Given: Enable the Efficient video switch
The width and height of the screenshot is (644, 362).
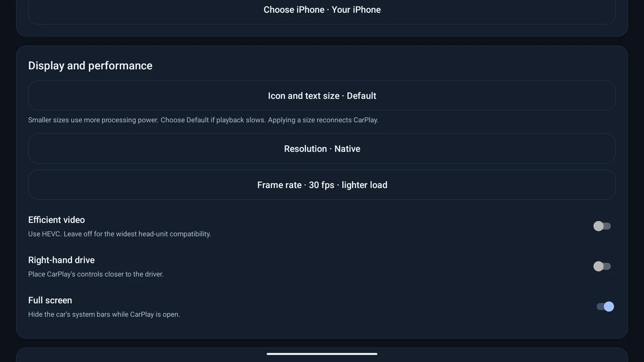Looking at the screenshot, I should (602, 226).
